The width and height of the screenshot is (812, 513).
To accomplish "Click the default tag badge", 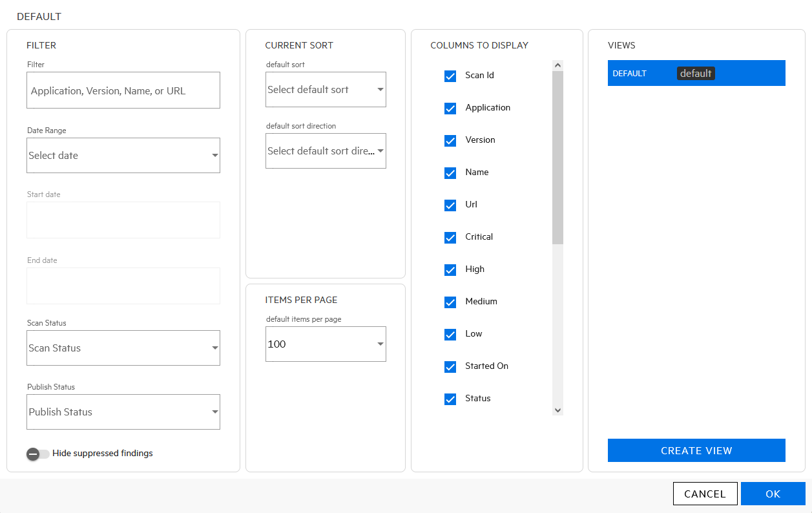I will coord(696,74).
